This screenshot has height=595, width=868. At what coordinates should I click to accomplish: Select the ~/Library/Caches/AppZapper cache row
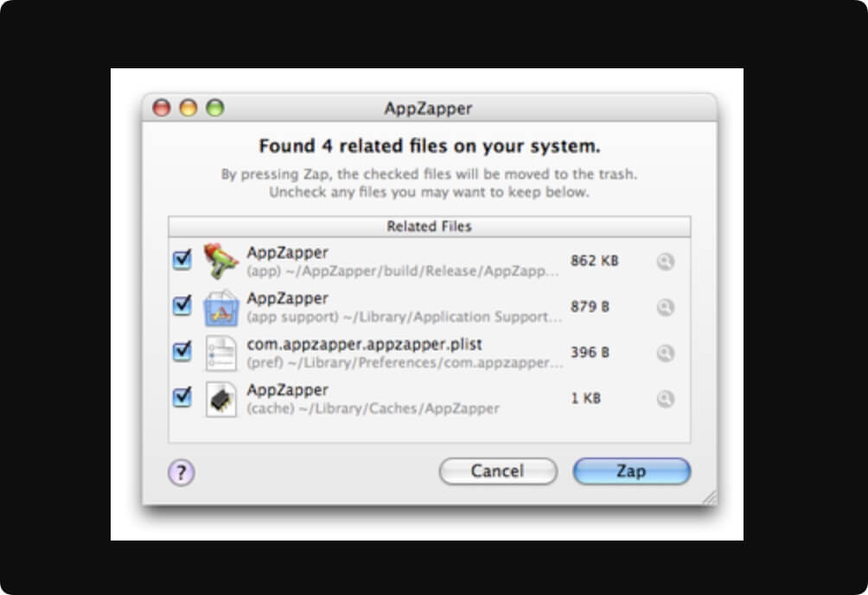tap(429, 399)
